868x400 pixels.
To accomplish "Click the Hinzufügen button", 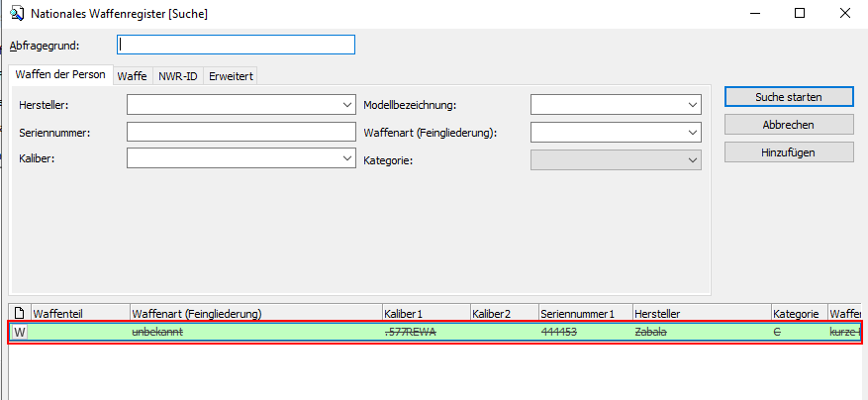I will (x=789, y=151).
